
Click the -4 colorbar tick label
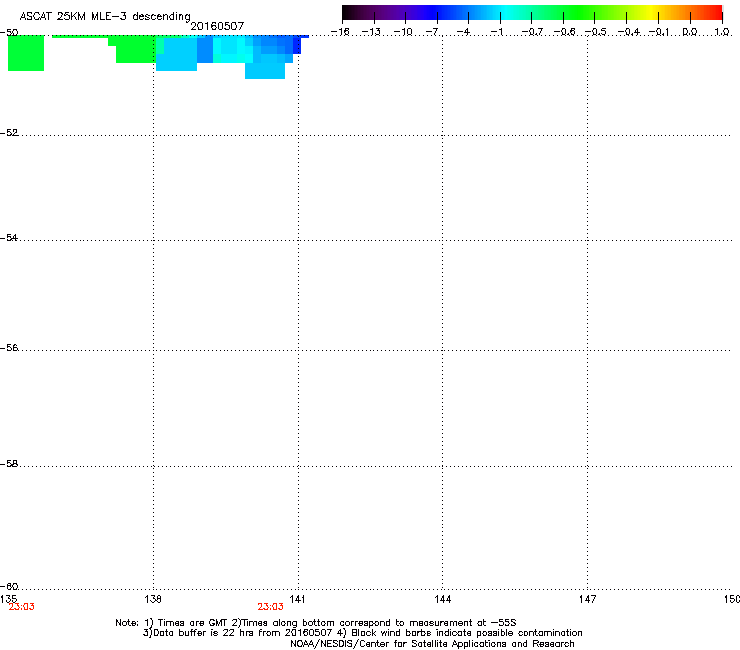pyautogui.click(x=464, y=32)
